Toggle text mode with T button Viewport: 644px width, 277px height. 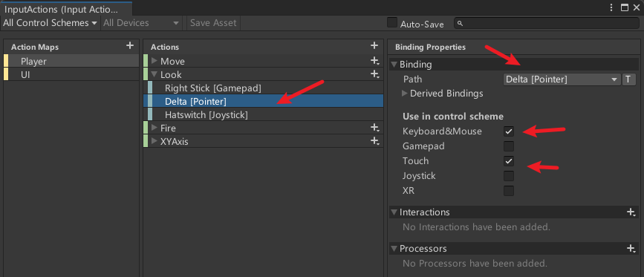click(x=628, y=79)
